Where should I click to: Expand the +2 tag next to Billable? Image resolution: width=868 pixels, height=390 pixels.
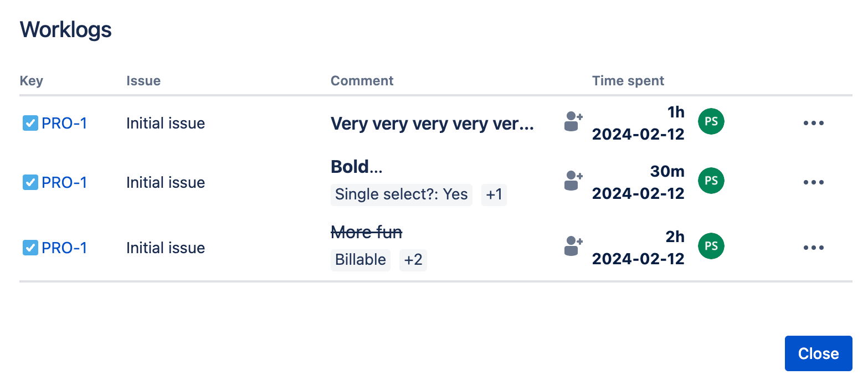[413, 260]
